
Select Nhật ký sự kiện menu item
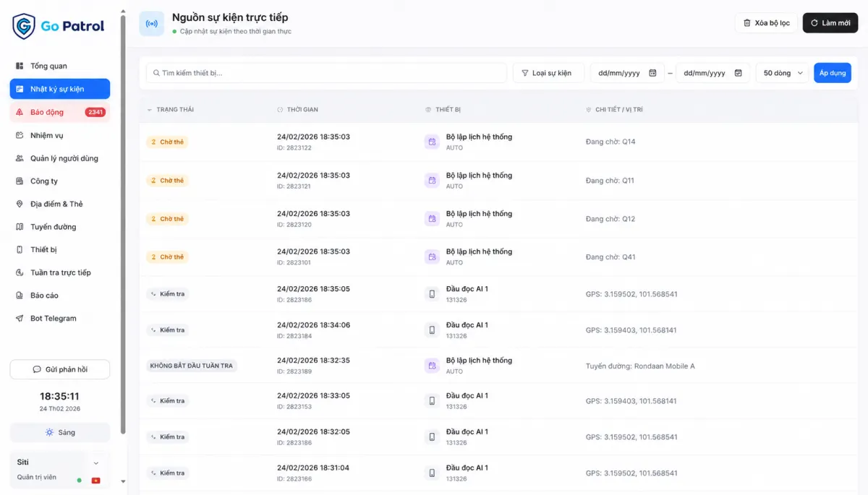click(x=60, y=89)
